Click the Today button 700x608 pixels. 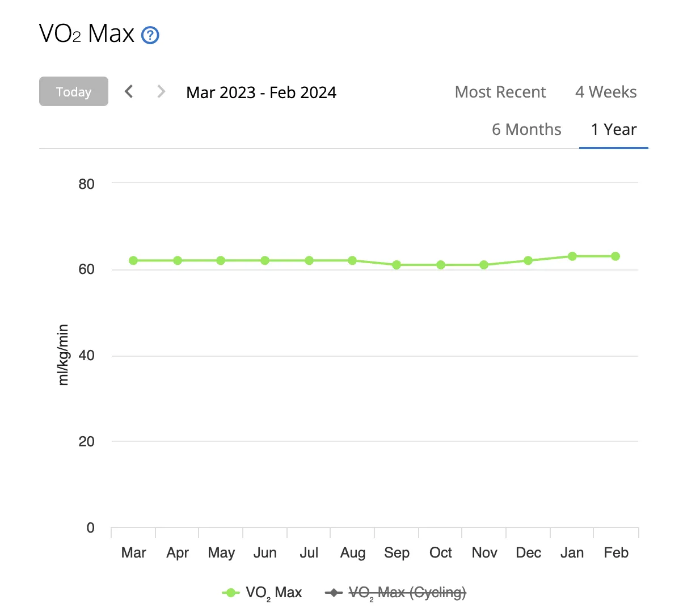coord(74,91)
